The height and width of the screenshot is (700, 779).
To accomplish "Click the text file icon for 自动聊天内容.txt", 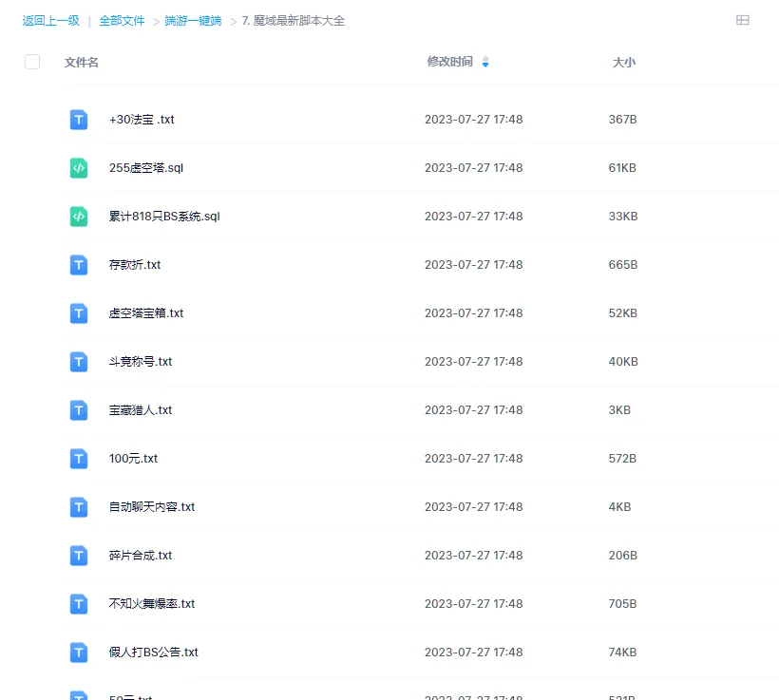I will [x=79, y=507].
